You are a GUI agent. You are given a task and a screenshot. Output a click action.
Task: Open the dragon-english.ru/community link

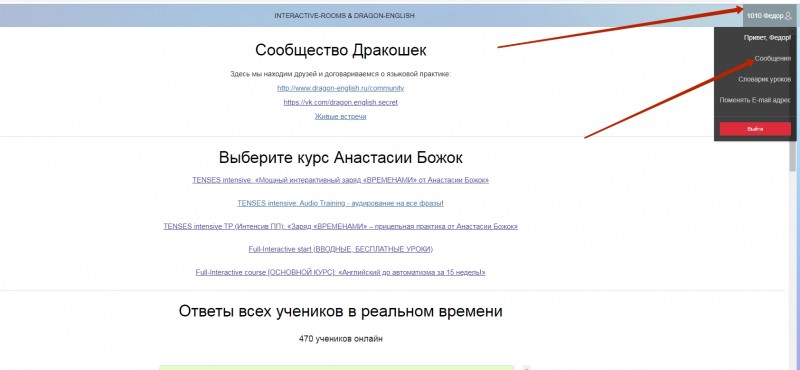[340, 88]
